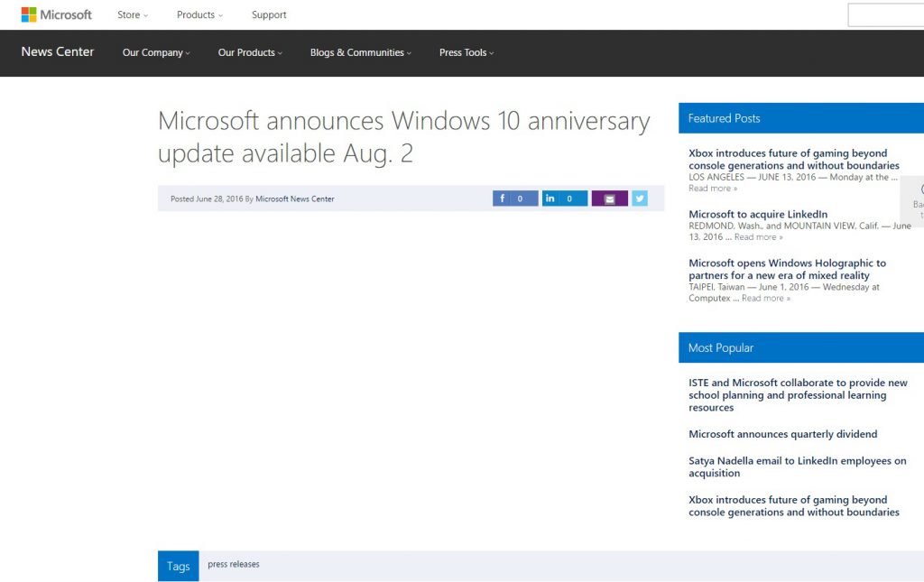This screenshot has width=924, height=582.
Task: Click the Tags label
Action: (x=178, y=566)
